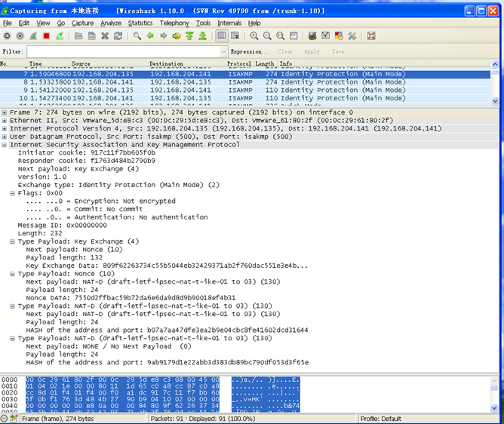Expand the Frame 7 tree node

click(5, 112)
